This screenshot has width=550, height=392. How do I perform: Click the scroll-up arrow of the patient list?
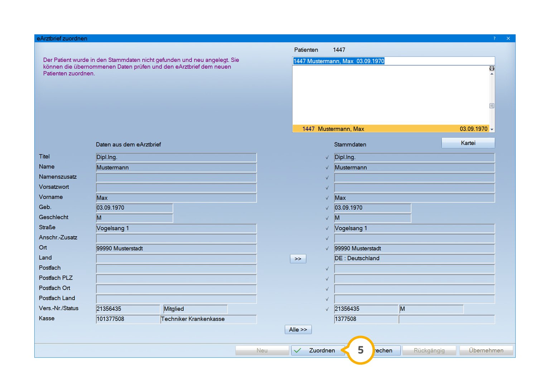492,74
